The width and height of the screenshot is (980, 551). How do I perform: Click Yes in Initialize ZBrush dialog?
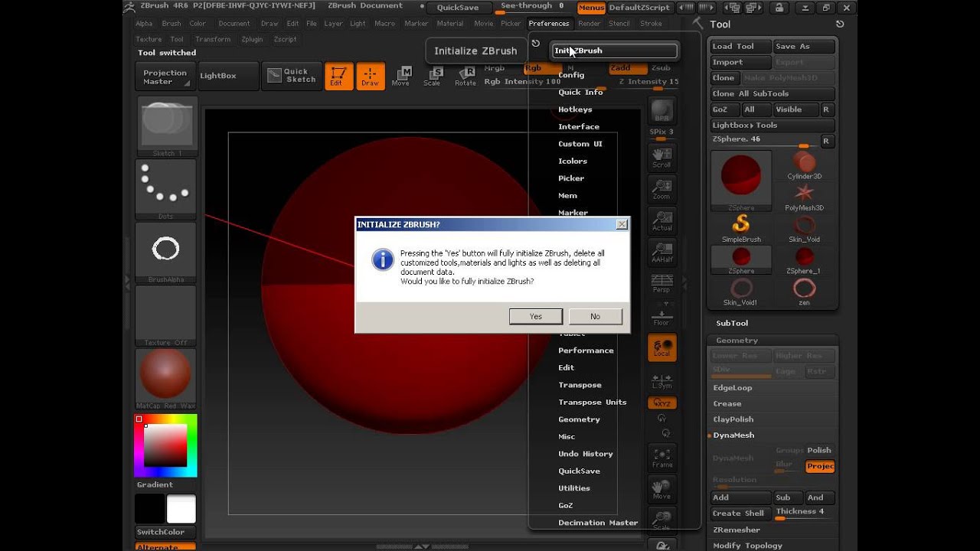536,316
